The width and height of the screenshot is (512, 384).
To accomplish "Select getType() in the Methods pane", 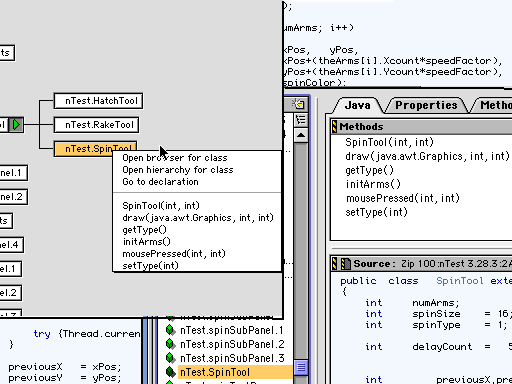I will tap(369, 170).
